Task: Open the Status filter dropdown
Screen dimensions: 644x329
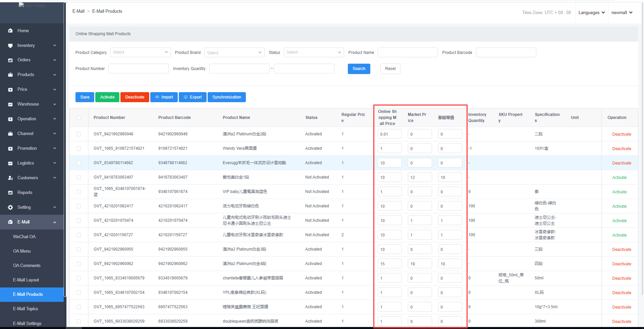Action: click(x=314, y=52)
